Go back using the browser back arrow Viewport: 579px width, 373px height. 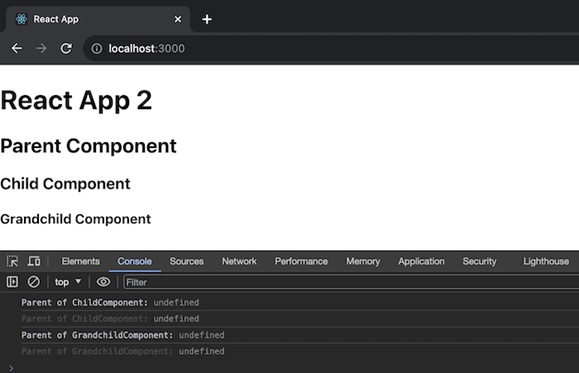[17, 48]
